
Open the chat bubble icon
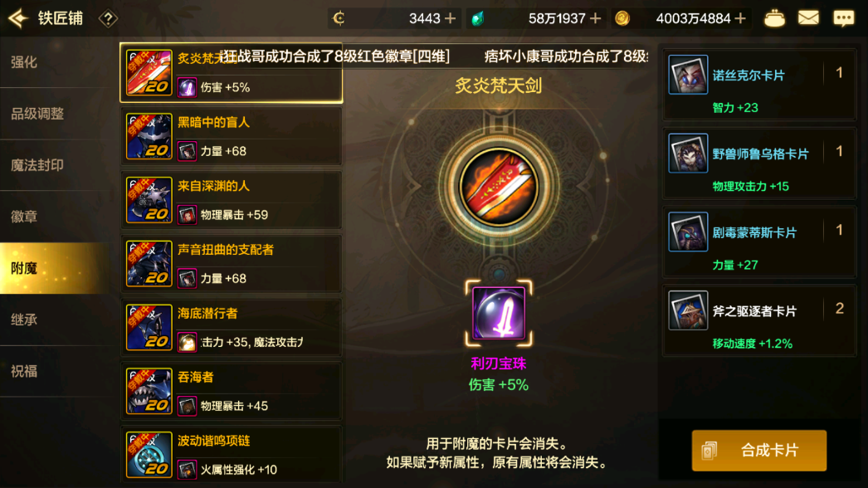pyautogui.click(x=844, y=18)
